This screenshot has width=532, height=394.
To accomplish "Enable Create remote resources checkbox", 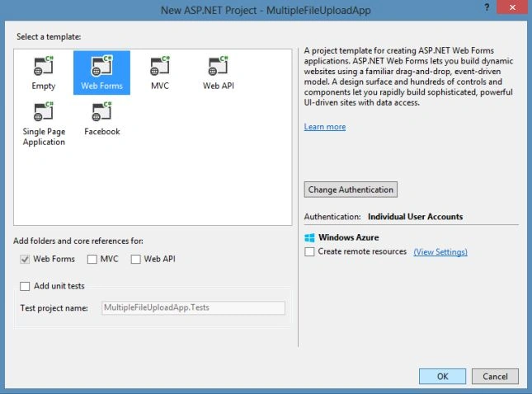I will point(309,252).
